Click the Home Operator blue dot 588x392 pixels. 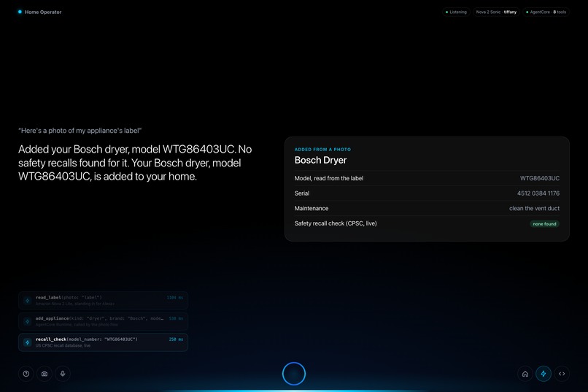pos(20,12)
